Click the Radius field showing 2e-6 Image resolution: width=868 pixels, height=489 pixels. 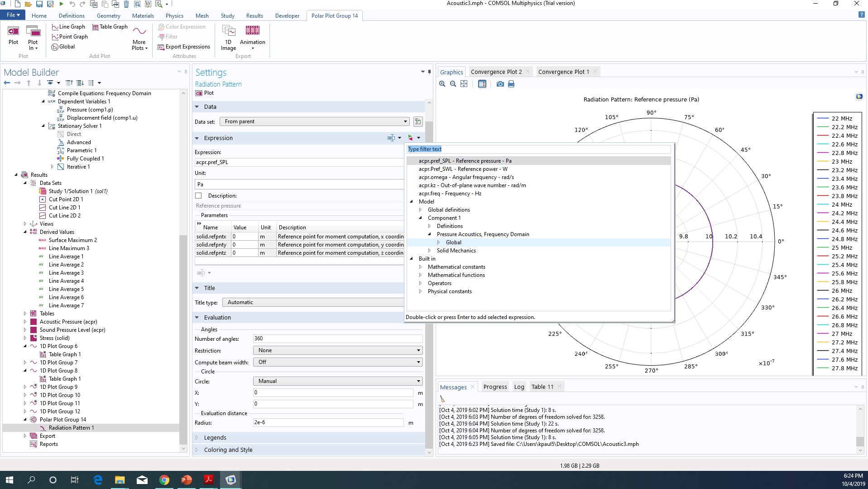click(328, 422)
